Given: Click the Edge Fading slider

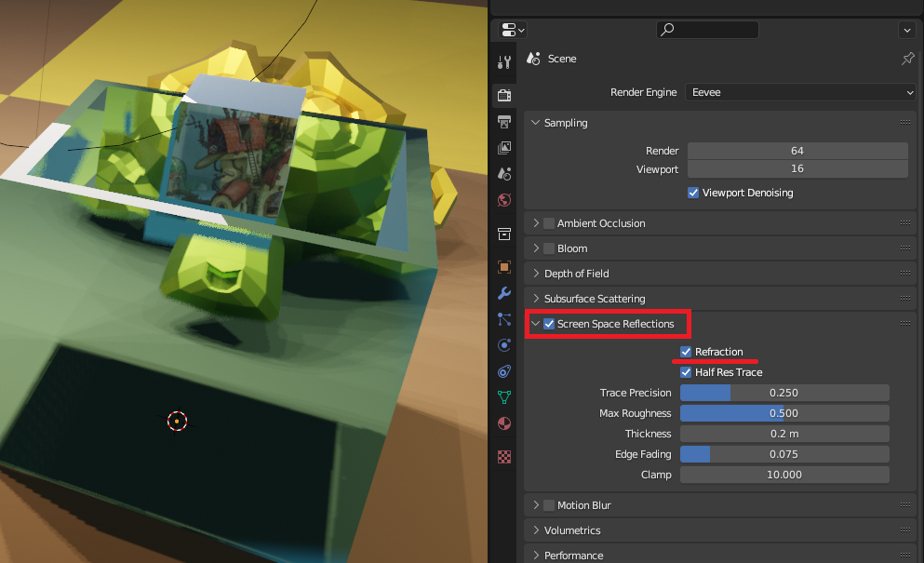Looking at the screenshot, I should (x=784, y=454).
